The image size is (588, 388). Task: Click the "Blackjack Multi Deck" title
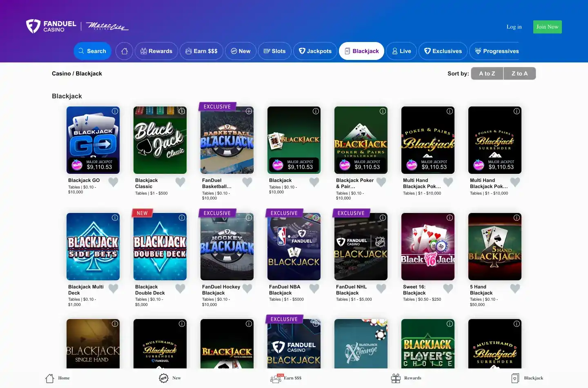pyautogui.click(x=86, y=290)
